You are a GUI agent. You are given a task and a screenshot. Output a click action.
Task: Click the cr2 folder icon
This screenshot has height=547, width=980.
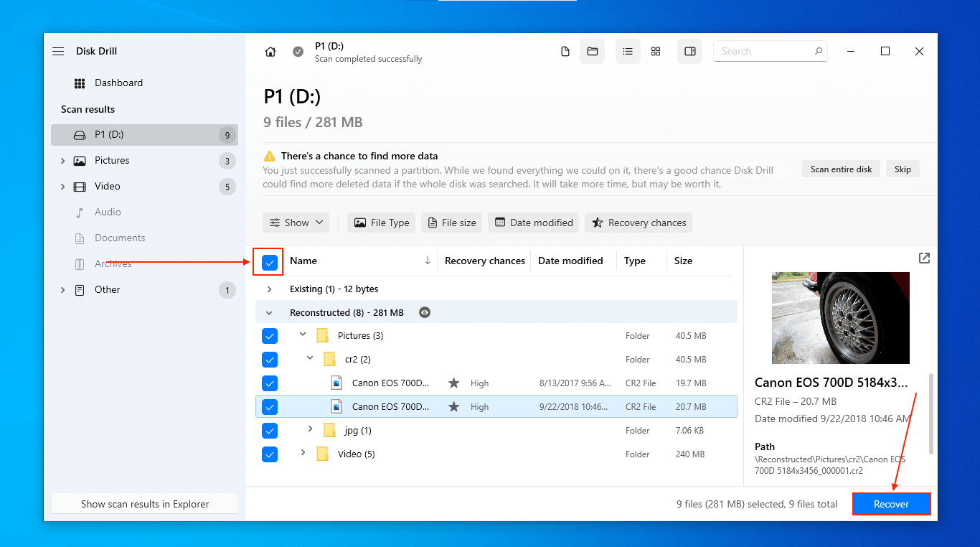(329, 359)
